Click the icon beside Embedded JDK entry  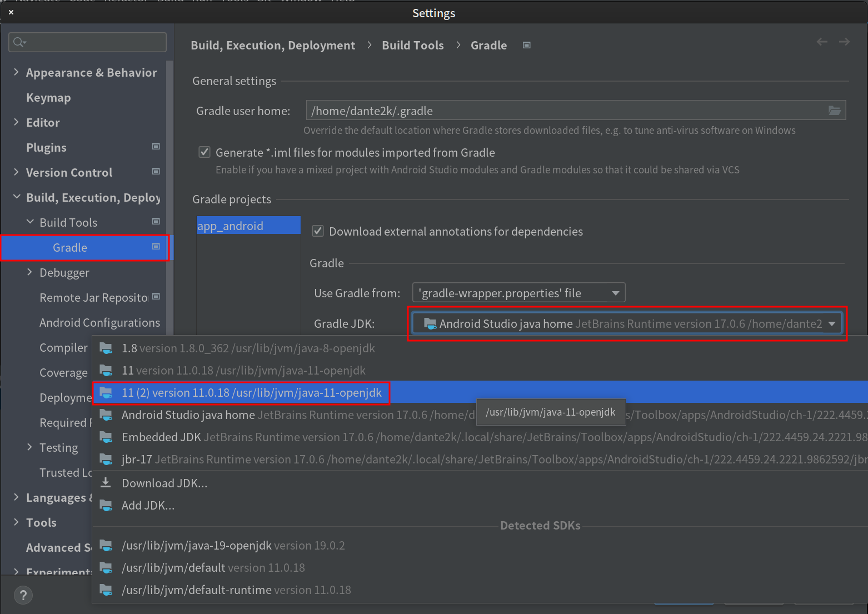106,437
